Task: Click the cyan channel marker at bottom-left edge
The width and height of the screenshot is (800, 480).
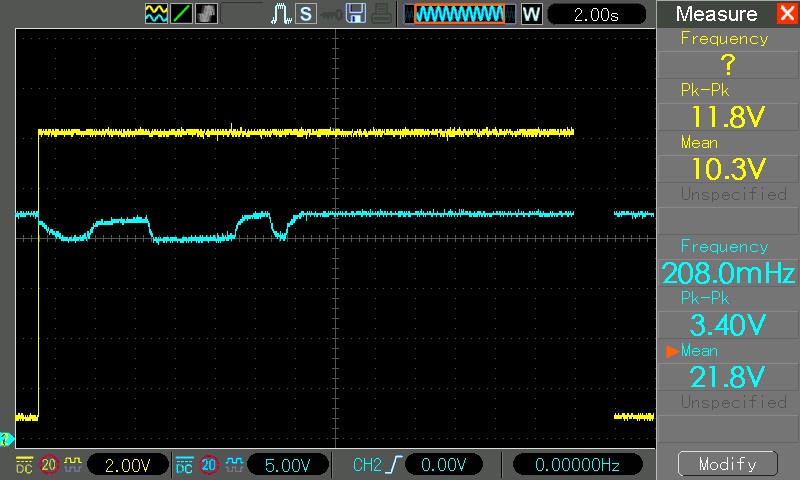Action: pos(7,439)
